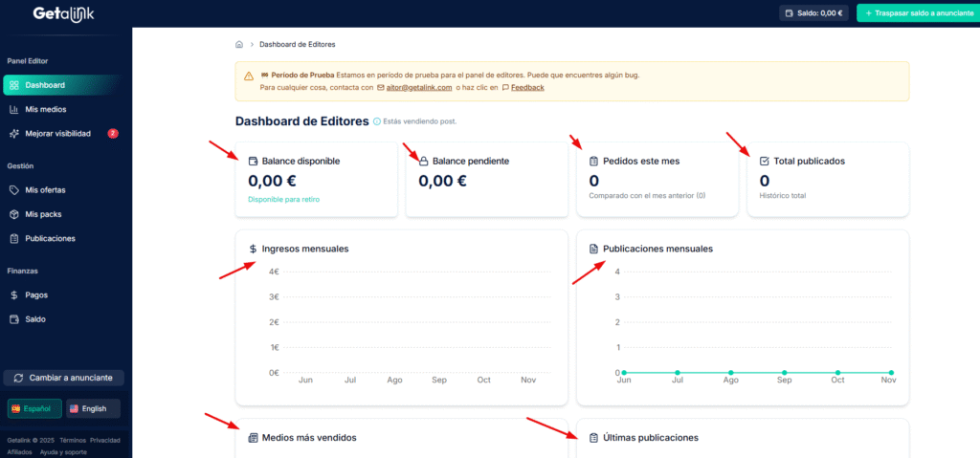This screenshot has width=980, height=458.
Task: Click the lock icon on Balance pendiente card
Action: pos(423,162)
